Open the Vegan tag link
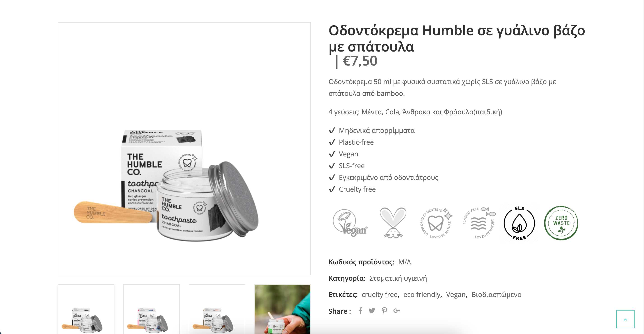The height and width of the screenshot is (334, 644). (x=455, y=294)
